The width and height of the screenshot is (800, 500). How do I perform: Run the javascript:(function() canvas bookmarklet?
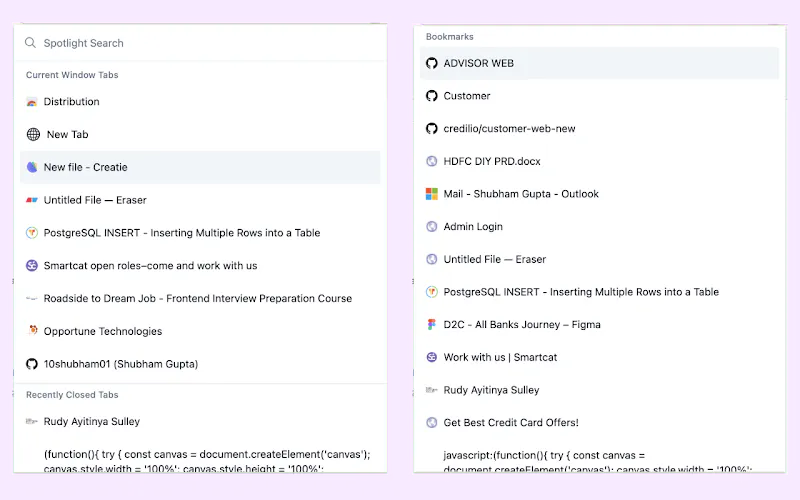click(599, 461)
